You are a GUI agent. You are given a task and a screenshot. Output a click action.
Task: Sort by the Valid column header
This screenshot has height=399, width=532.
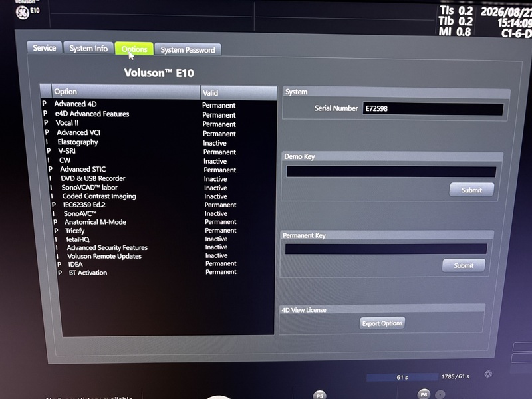pyautogui.click(x=239, y=92)
